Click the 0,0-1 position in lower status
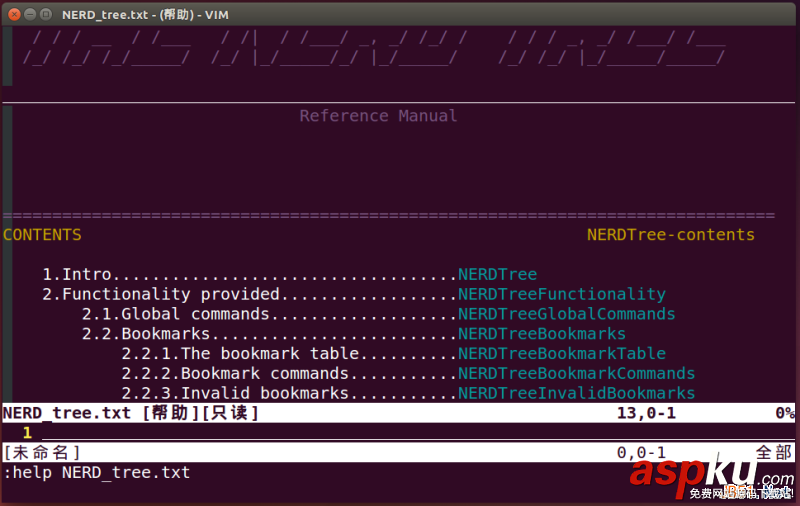Viewport: 800px width, 506px height. [641, 452]
